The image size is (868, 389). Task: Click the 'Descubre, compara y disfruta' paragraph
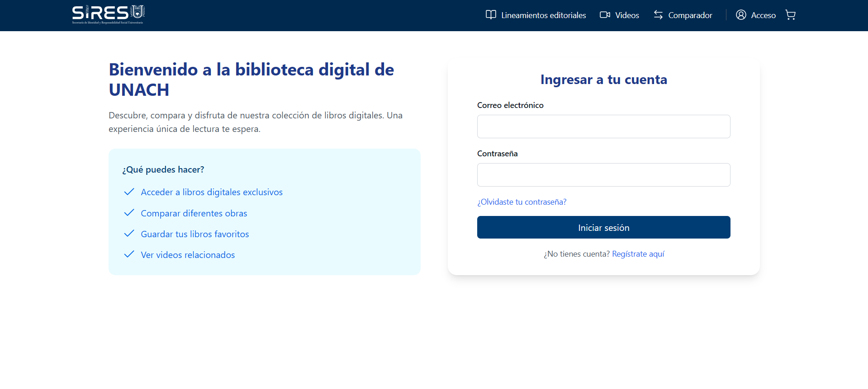(256, 122)
